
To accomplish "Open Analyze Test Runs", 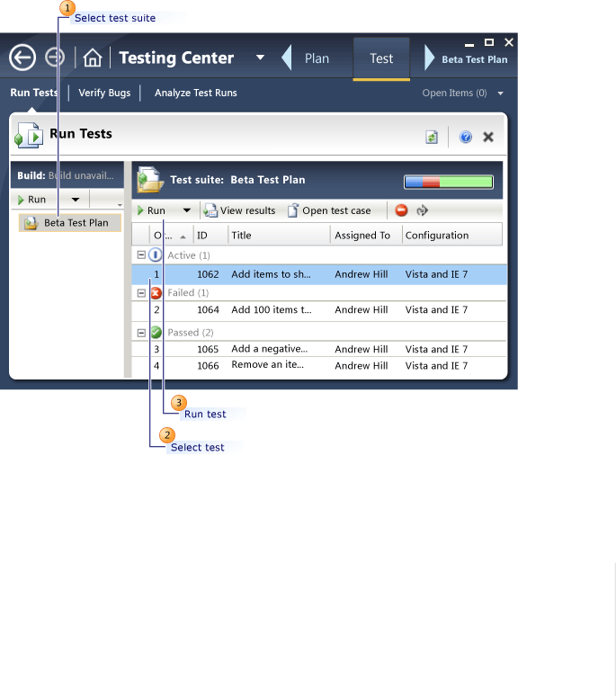I will [x=196, y=93].
